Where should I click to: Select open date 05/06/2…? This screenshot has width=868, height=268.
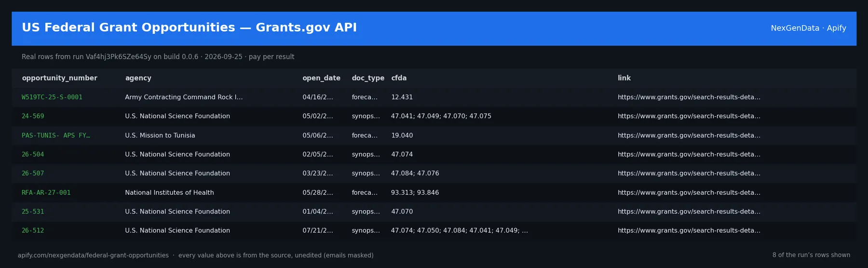[x=318, y=135]
